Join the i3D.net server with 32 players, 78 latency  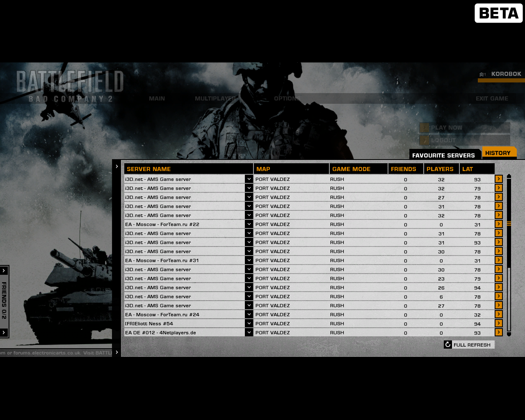point(499,215)
